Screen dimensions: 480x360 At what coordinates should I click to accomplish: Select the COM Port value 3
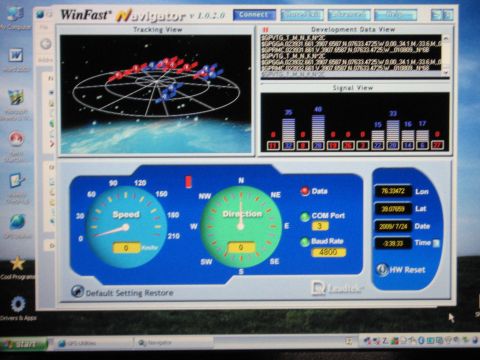(x=320, y=226)
